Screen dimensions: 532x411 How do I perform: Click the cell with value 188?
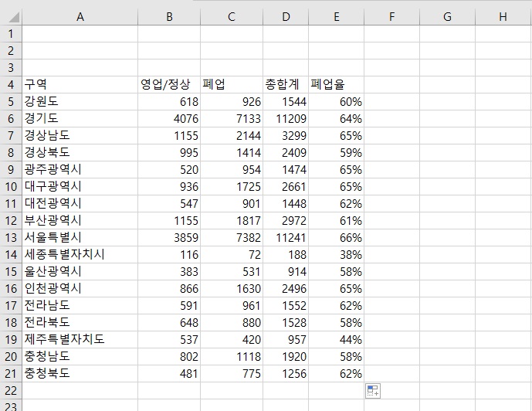[x=286, y=254]
